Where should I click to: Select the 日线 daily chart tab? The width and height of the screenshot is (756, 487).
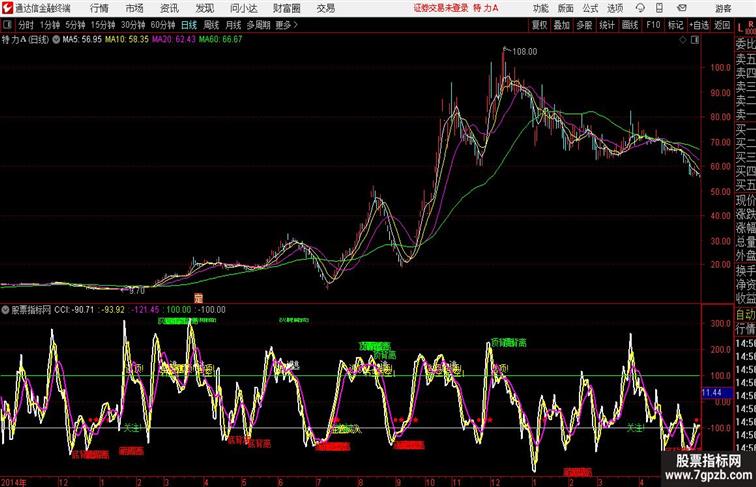click(x=189, y=25)
